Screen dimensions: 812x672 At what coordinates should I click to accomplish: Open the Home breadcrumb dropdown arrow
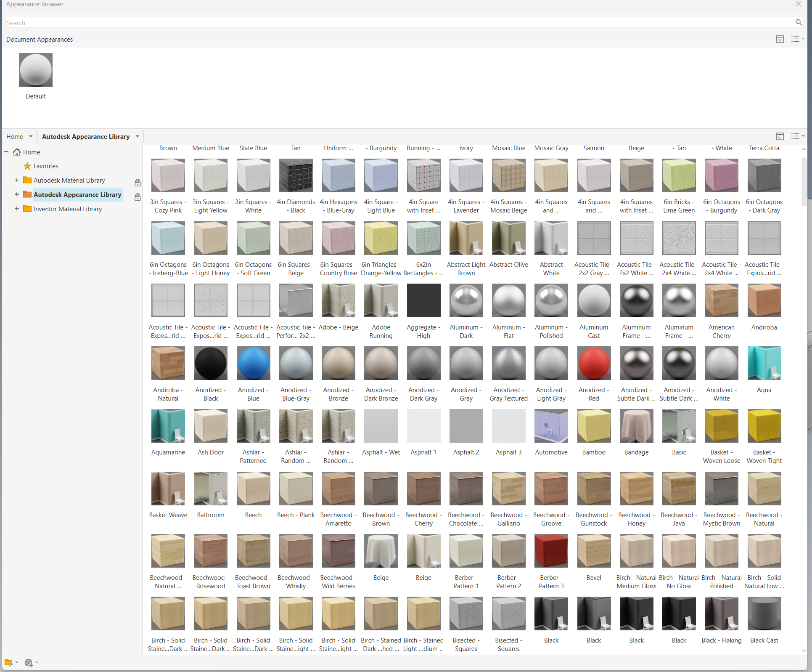tap(30, 136)
